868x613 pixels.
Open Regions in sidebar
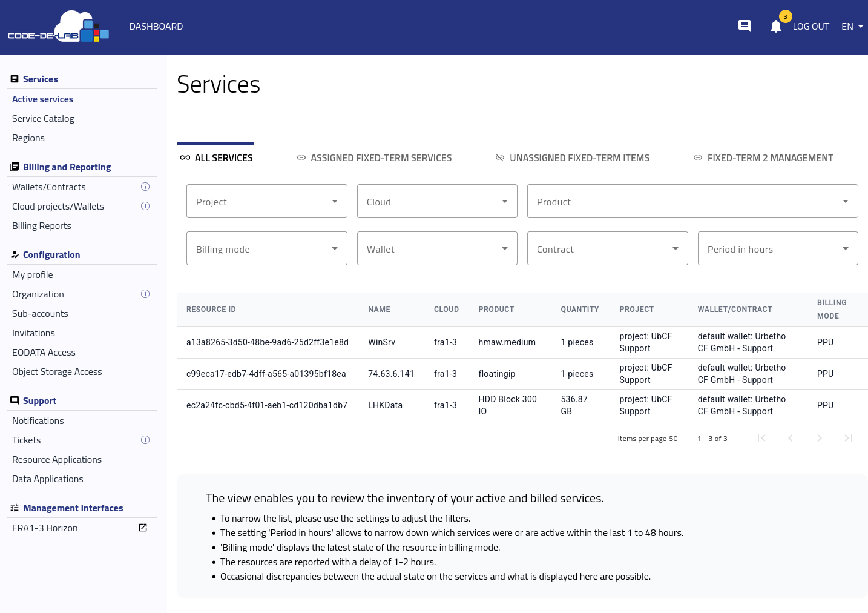pos(28,138)
